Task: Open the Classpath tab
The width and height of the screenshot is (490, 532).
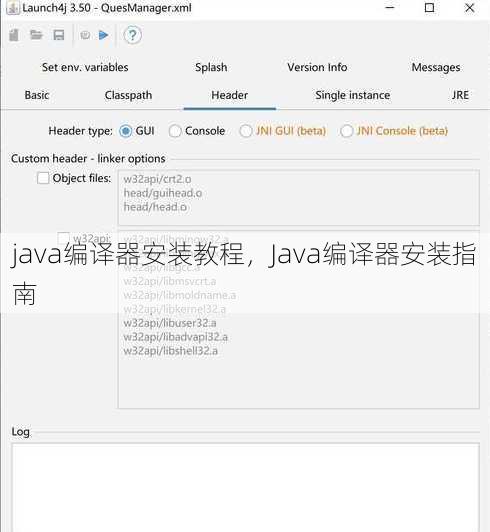Action: coord(128,95)
